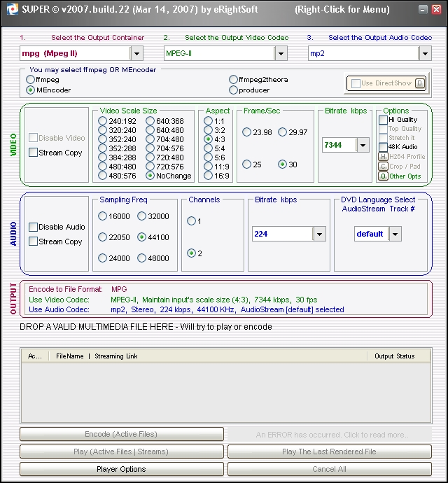This screenshot has height=483, width=448.
Task: Click Play The Last Rendered File button
Action: 330,451
